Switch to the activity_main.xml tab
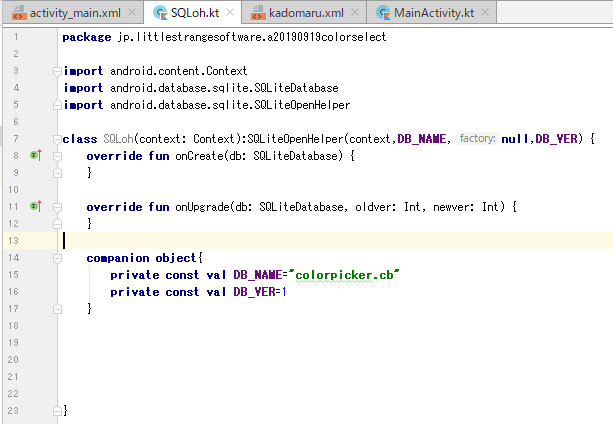This screenshot has height=424, width=613. (75, 13)
